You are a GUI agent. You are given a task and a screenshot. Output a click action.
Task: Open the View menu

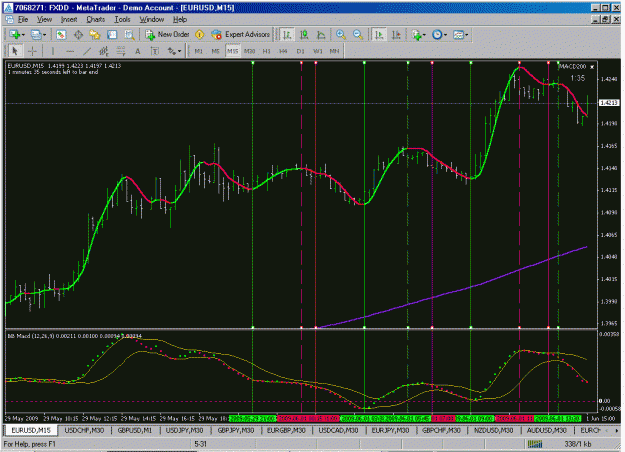click(44, 19)
